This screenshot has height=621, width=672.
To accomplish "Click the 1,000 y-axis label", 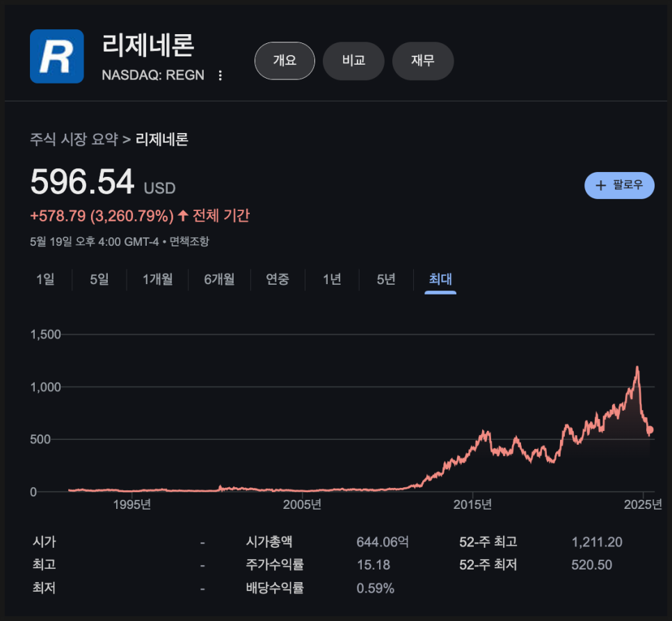I will [45, 387].
